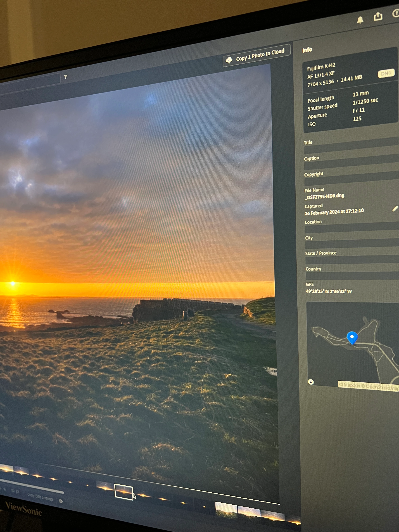Click the blue GPS map pin
Image resolution: width=399 pixels, height=532 pixels.
[352, 337]
